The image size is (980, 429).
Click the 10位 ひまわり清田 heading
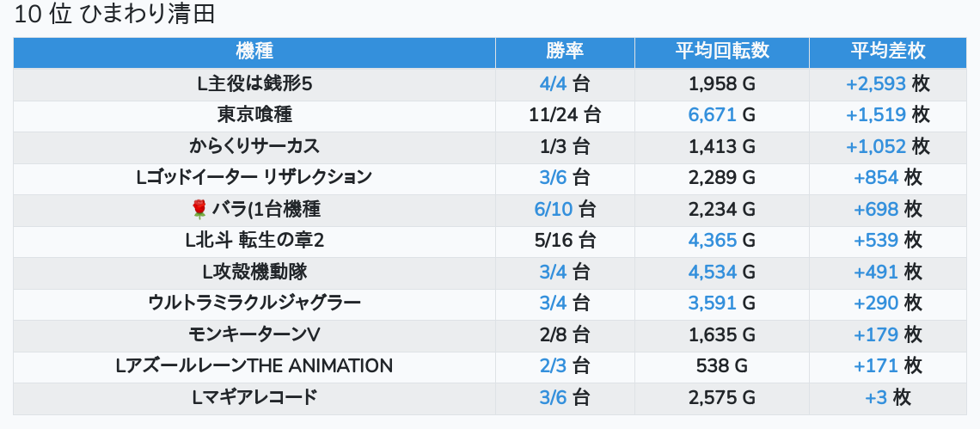point(113,15)
